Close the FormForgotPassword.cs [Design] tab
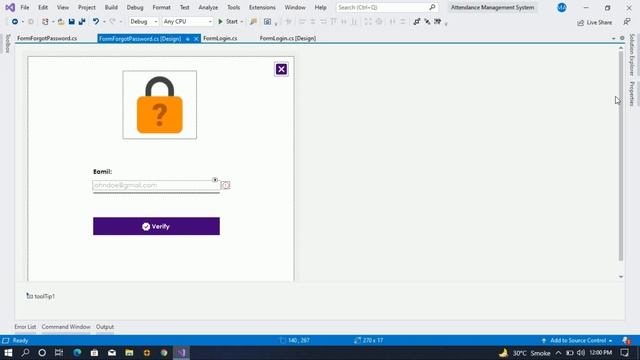This screenshot has height=360, width=640. (196, 39)
